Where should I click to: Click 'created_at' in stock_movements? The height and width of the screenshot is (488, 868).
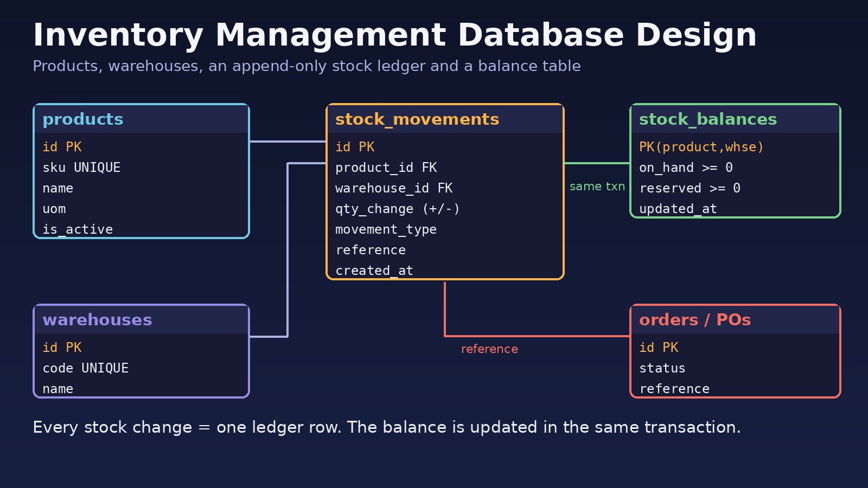[x=374, y=271]
